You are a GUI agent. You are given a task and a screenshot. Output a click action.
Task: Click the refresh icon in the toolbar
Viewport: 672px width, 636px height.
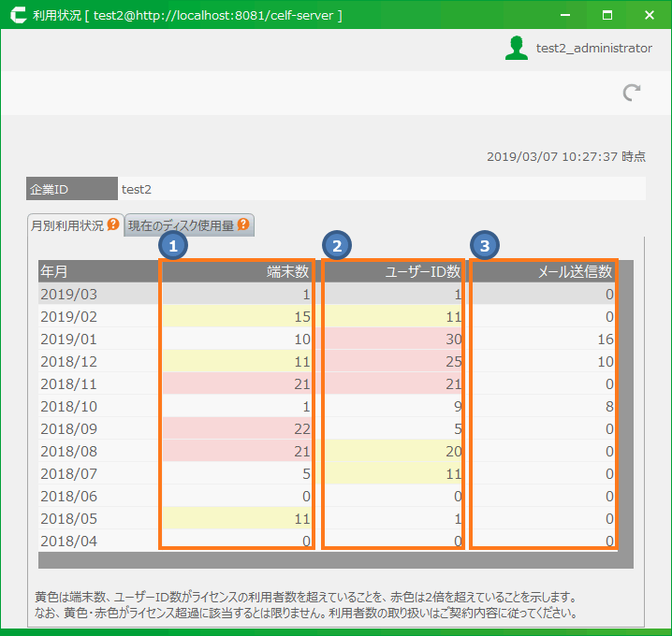click(x=633, y=92)
